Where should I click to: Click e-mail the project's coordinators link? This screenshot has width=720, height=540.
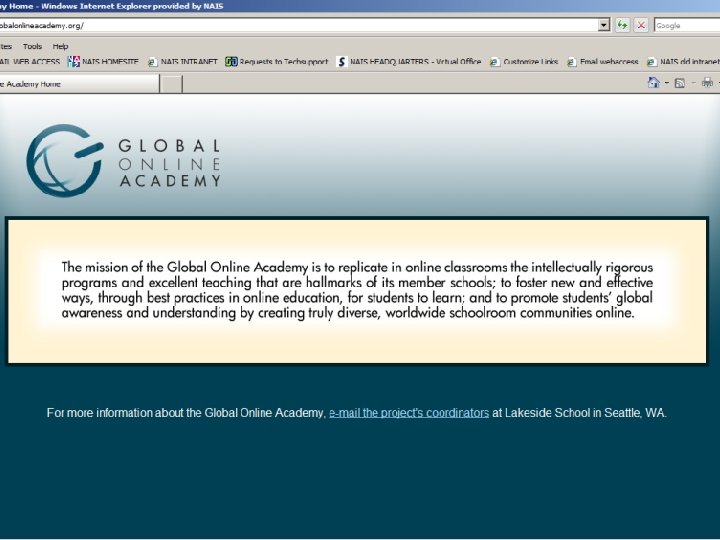click(409, 413)
